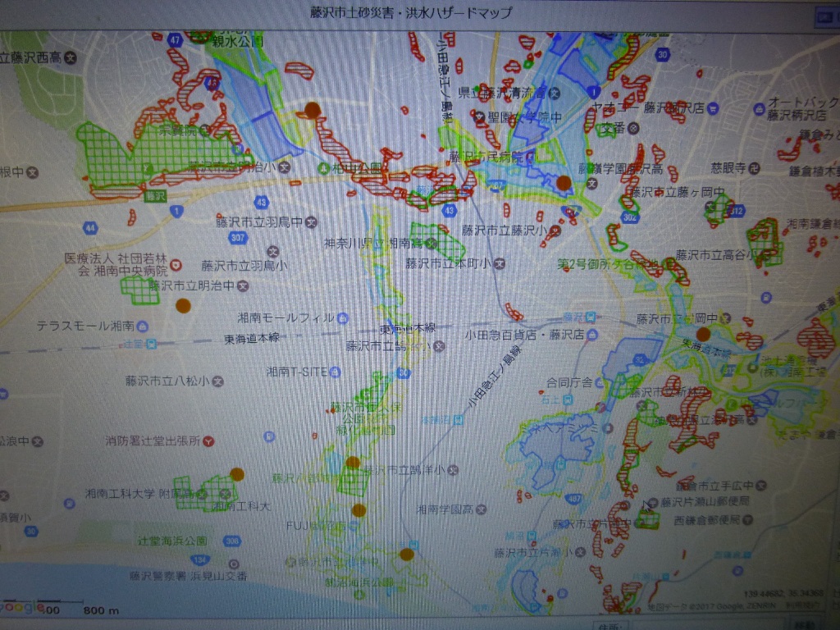840x630 pixels.
Task: Select the school icon next to 鎌倉市立手広中
Action: [763, 484]
